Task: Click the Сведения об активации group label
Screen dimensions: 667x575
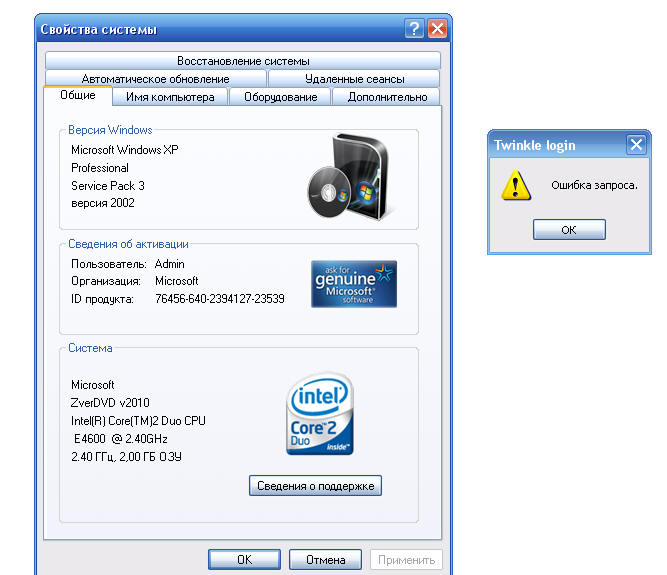Action: click(128, 244)
